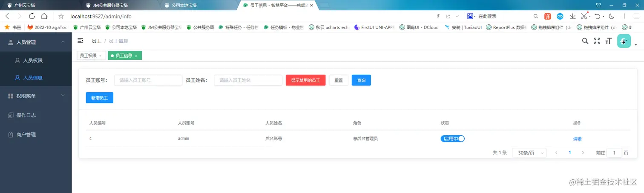644x193 pixels.
Task: Click the address bar URL localhost:9527/admin/info
Action: [101, 16]
